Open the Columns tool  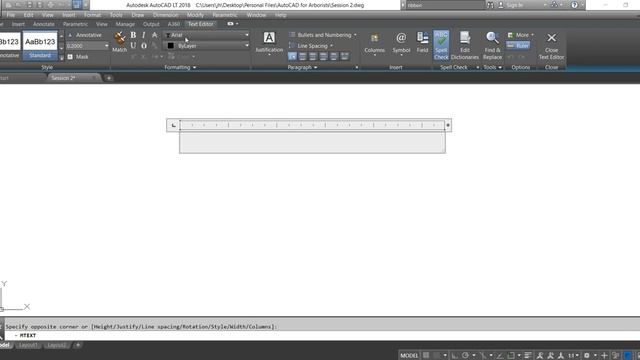click(x=375, y=43)
